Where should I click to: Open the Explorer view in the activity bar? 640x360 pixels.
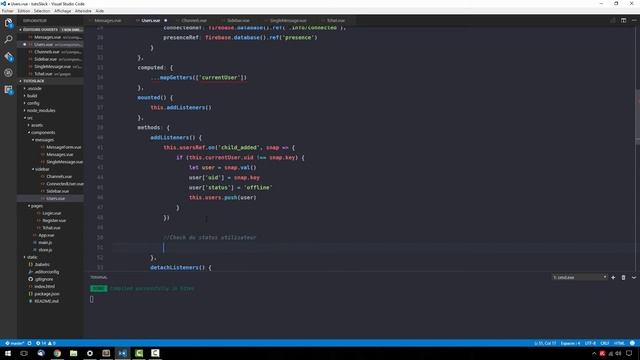click(8, 23)
